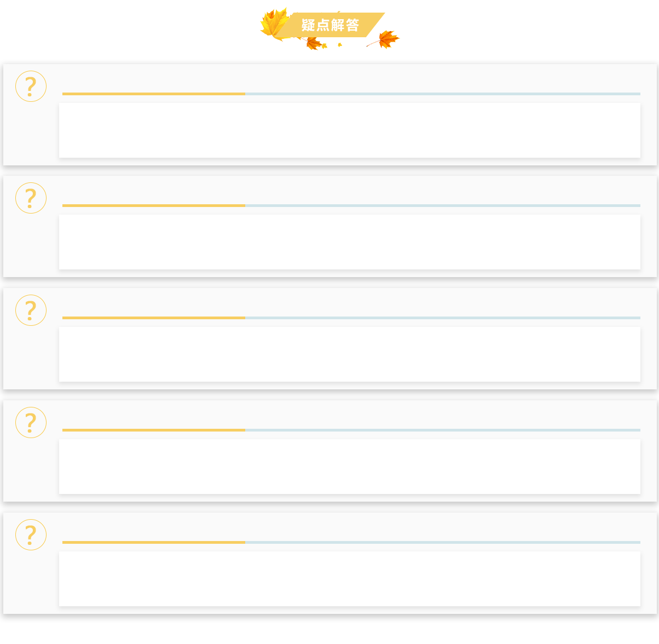Click the large yellow maple leaf beside the title

275,24
